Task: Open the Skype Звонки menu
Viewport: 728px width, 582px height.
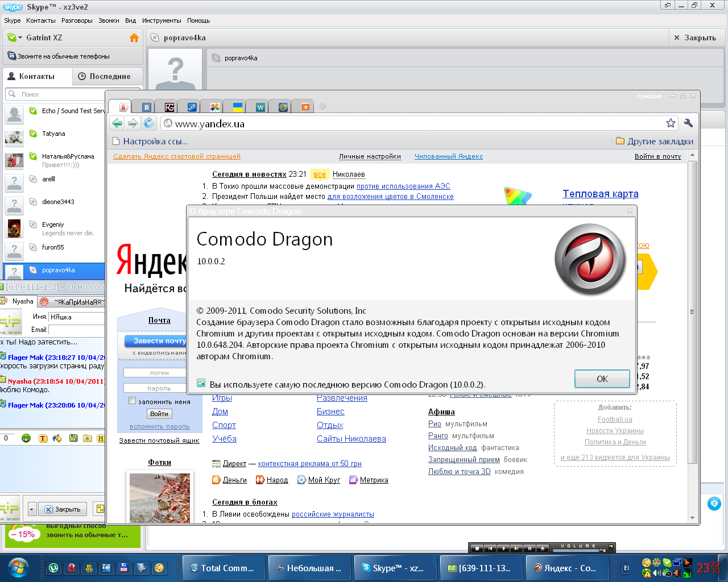Action: click(109, 20)
